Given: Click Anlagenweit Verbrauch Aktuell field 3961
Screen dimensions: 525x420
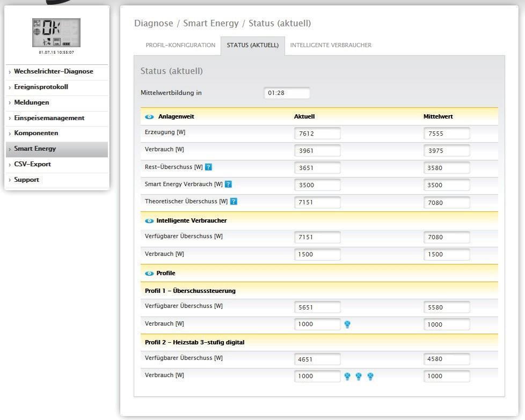Looking at the screenshot, I should [x=317, y=151].
